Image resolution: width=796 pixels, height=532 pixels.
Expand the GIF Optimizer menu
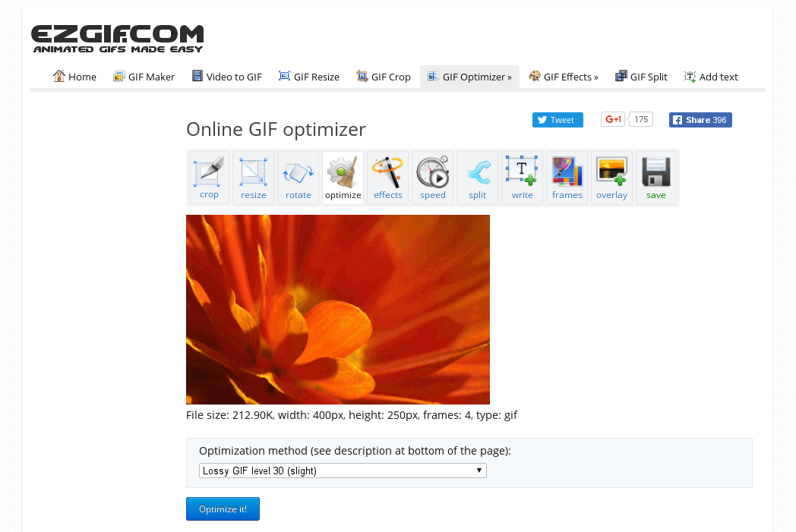[x=469, y=77]
